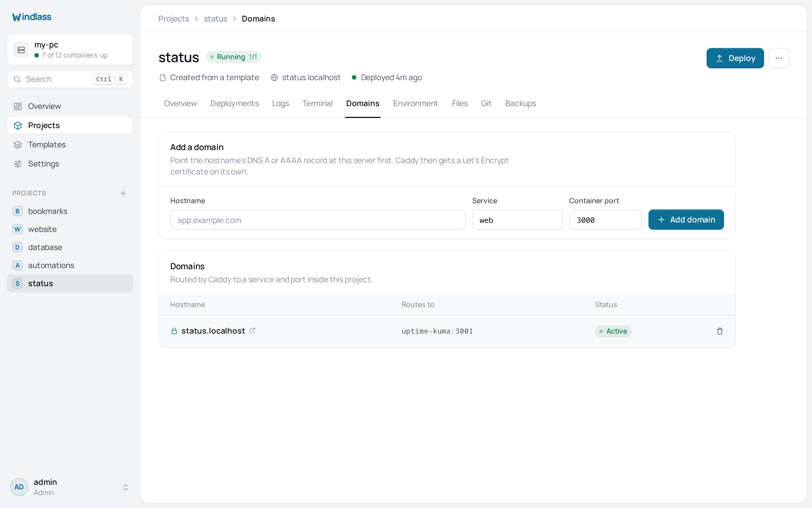Select the B badge for bookmarks project
Screen dimensions: 812x508
pyautogui.click(x=17, y=211)
